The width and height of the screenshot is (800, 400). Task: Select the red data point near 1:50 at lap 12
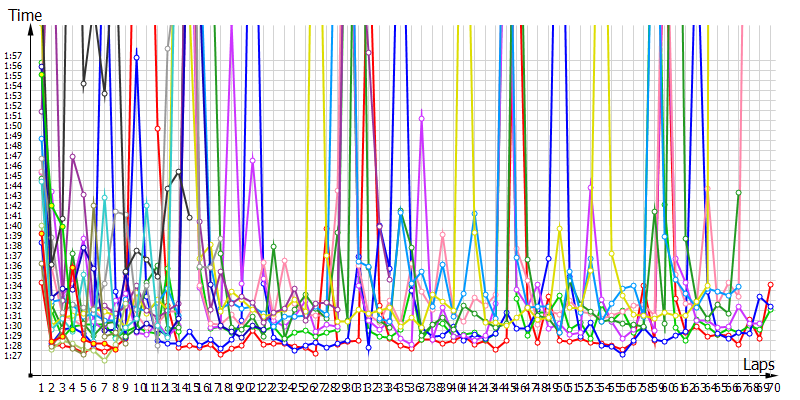point(158,128)
